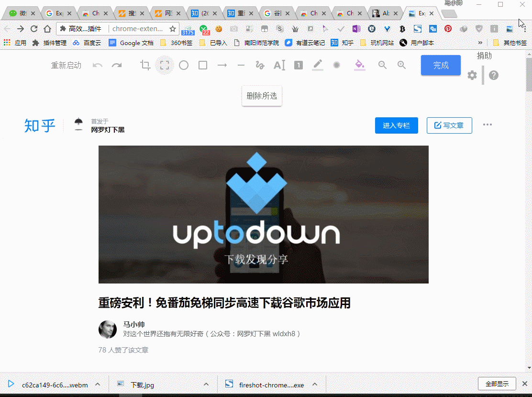Screen dimensions: 532x397
Task: Zoom out the screenshot editor
Action: click(382, 65)
